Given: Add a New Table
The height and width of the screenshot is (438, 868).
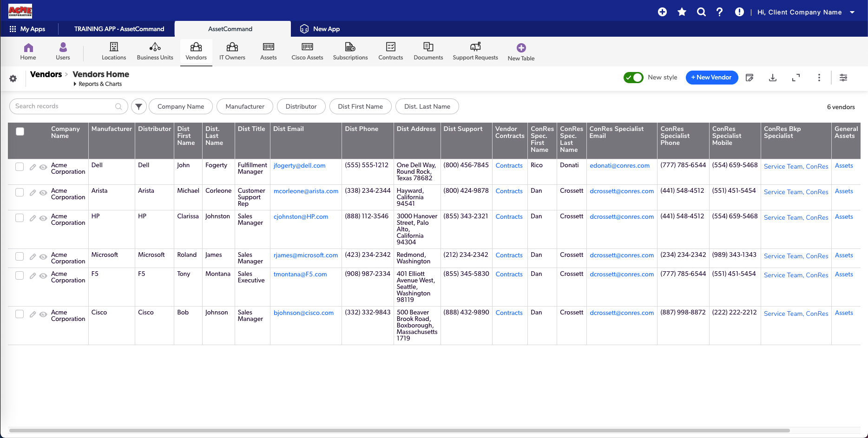Looking at the screenshot, I should pos(521,52).
